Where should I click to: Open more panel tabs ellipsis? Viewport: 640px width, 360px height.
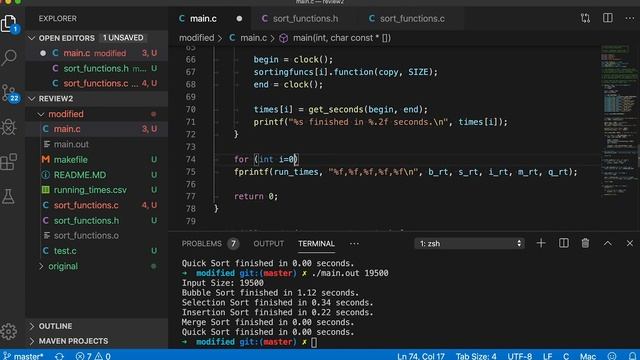pyautogui.click(x=354, y=244)
